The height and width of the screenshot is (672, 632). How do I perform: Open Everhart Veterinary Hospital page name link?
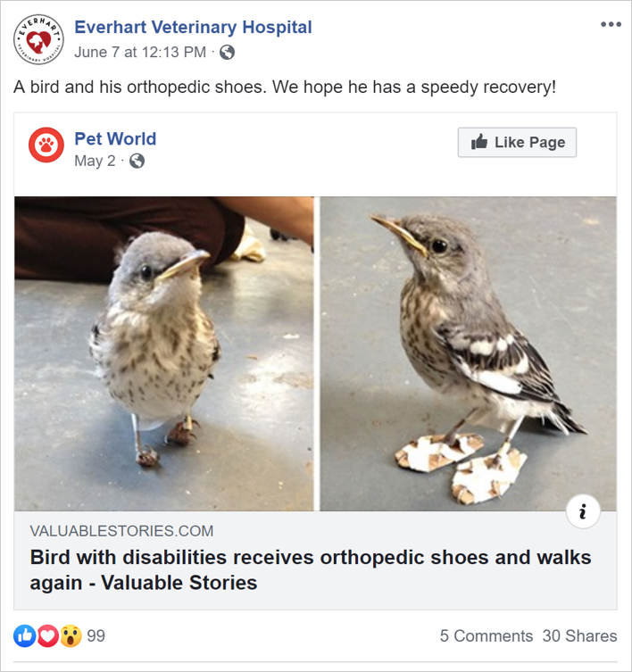[193, 27]
